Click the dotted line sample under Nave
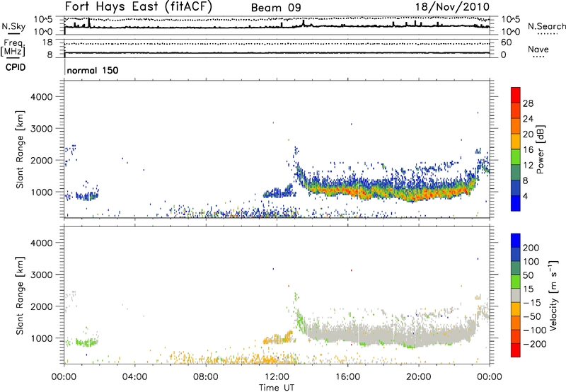566x392 pixels. [539, 57]
